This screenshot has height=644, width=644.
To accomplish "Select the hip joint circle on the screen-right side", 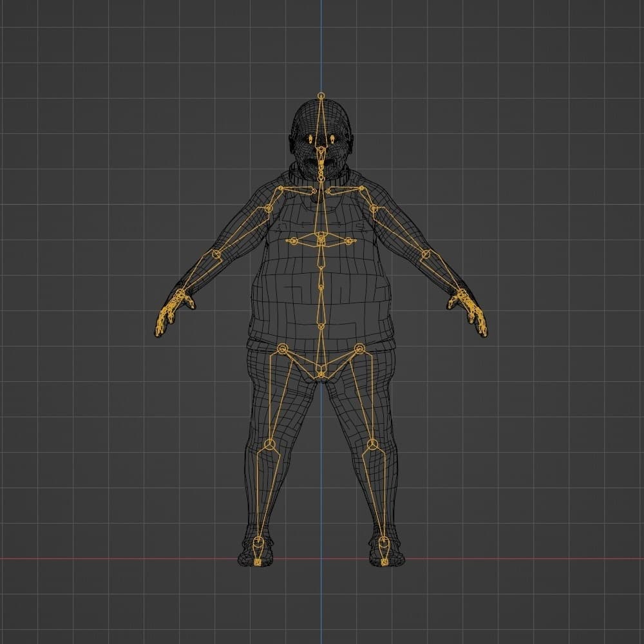I will (x=360, y=349).
